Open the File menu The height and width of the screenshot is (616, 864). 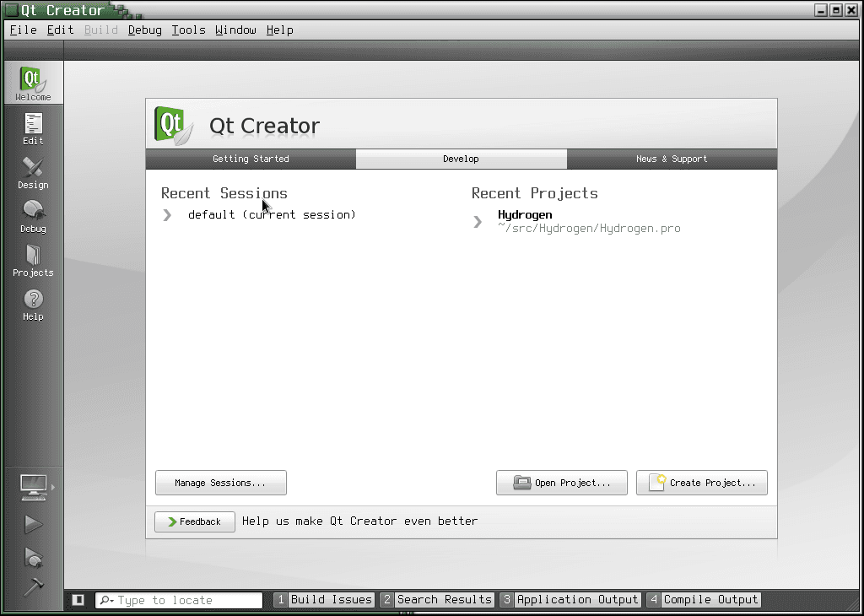coord(23,30)
